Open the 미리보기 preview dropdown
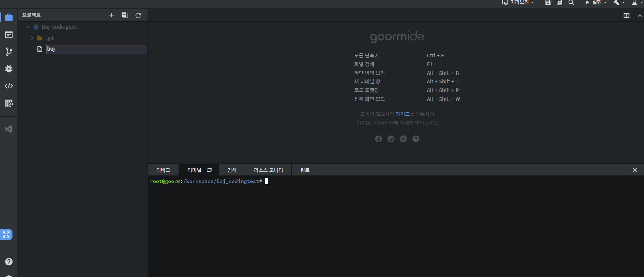Screen dimensions: 644x277 pyautogui.click(x=518, y=2)
